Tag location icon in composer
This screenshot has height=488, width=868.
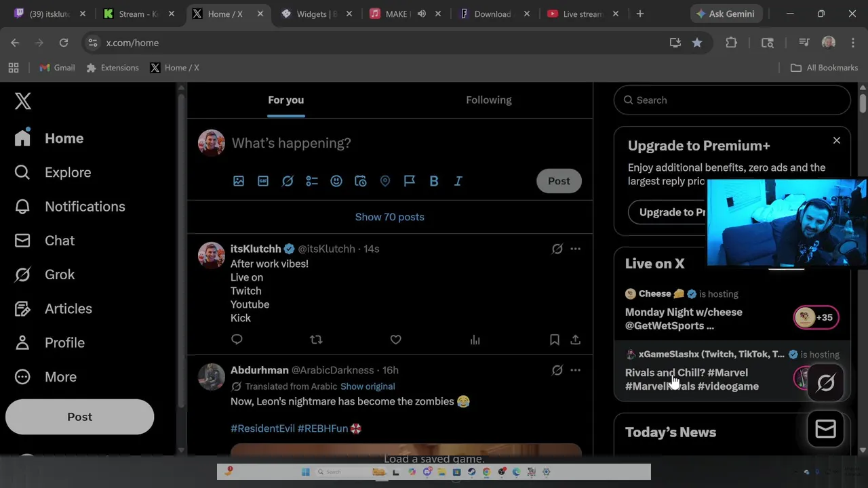(x=385, y=181)
